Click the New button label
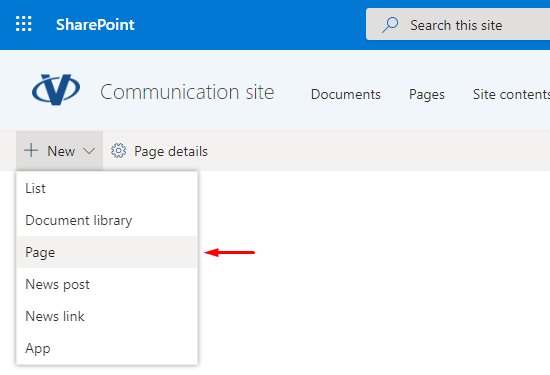 coord(61,151)
